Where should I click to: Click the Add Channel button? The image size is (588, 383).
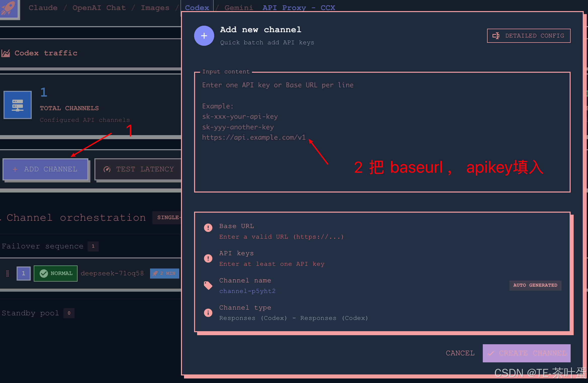(46, 169)
